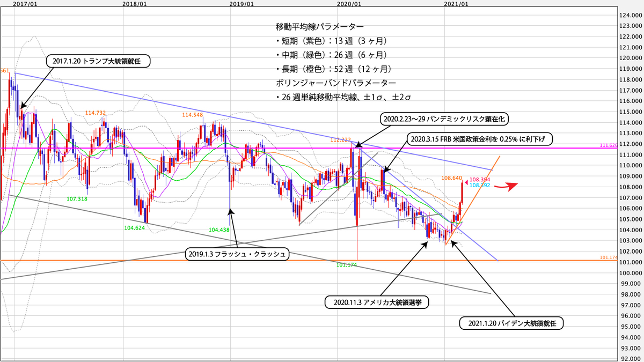Screen dimensions: 644x362
Task: Click the 112.222 high price label
Action: pos(341,139)
